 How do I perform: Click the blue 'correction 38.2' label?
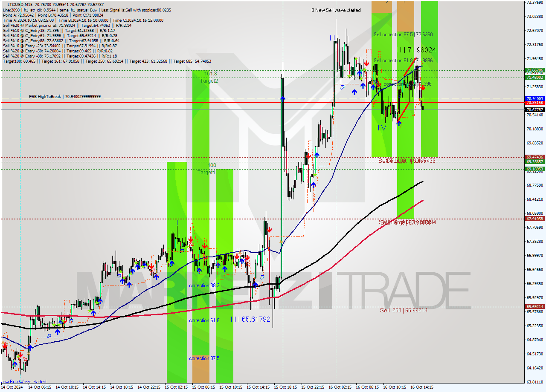coord(204,285)
